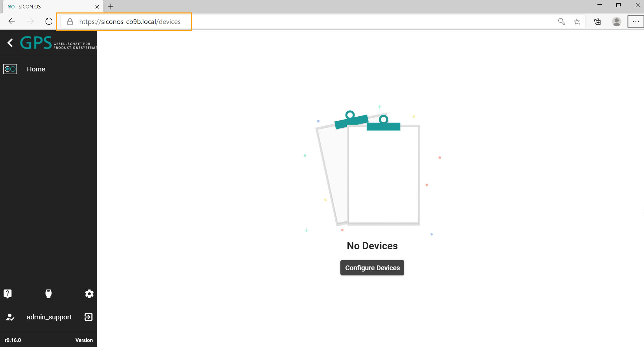Click the SICON.OS Home icon

click(x=10, y=69)
